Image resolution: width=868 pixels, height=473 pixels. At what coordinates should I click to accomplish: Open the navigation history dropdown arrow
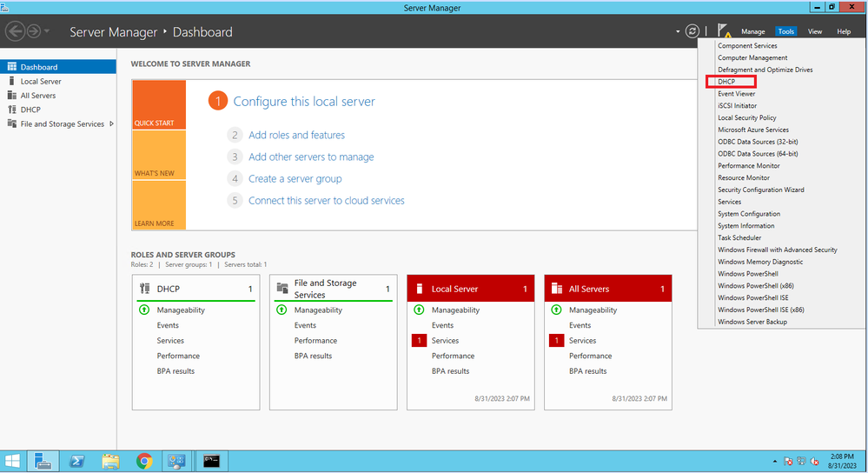[47, 32]
